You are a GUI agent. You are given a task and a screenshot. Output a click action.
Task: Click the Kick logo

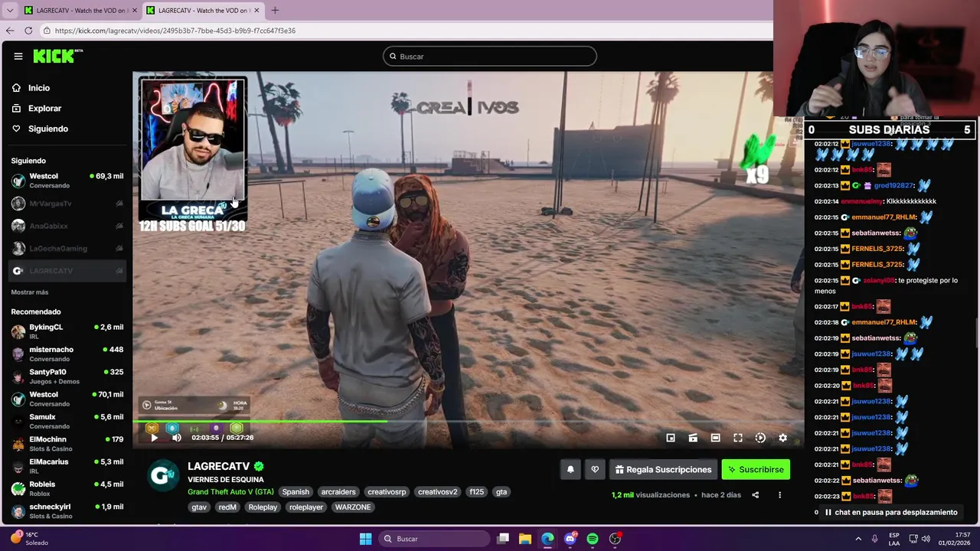(57, 56)
